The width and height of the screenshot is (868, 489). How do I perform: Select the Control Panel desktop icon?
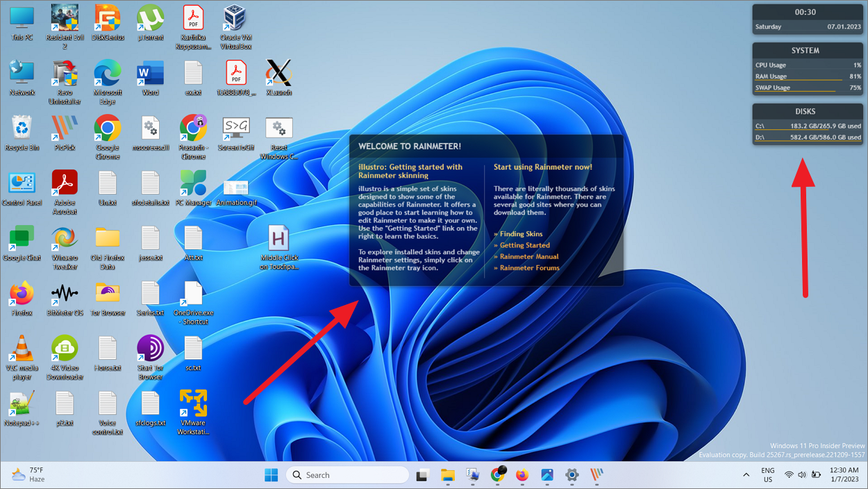click(22, 188)
